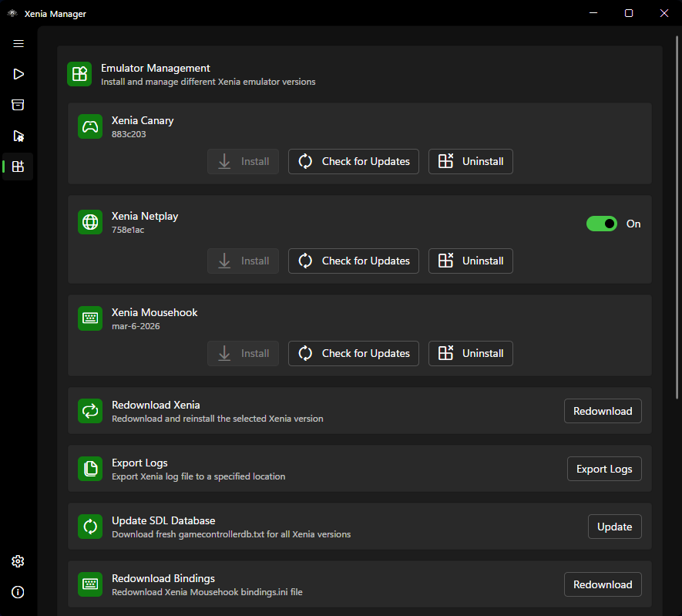This screenshot has height=616, width=682.
Task: Select the Manage emulators sidebar icon
Action: click(x=18, y=167)
